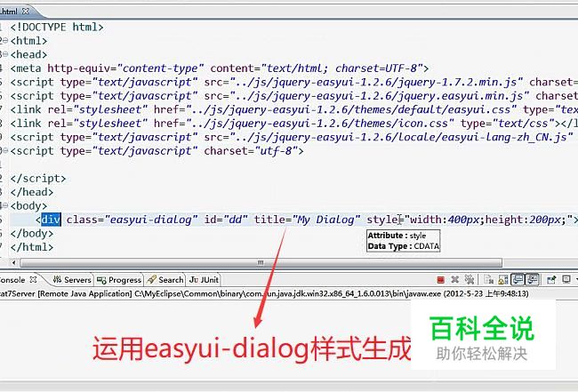The width and height of the screenshot is (578, 392).
Task: Click the Remote Java Application console description
Action: click(x=264, y=293)
